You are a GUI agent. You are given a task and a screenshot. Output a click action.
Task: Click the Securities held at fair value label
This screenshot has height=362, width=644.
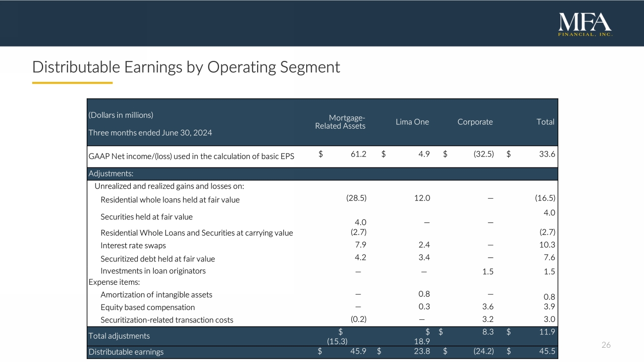147,217
